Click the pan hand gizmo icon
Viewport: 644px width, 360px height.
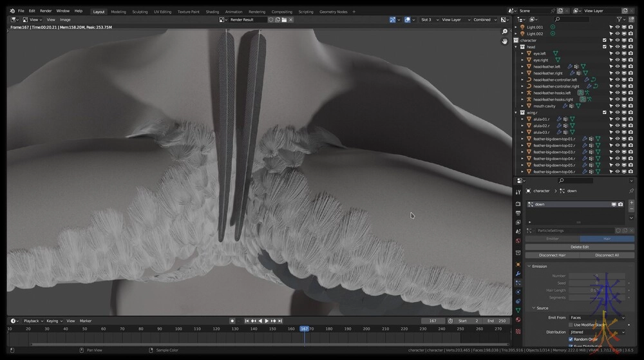(505, 41)
